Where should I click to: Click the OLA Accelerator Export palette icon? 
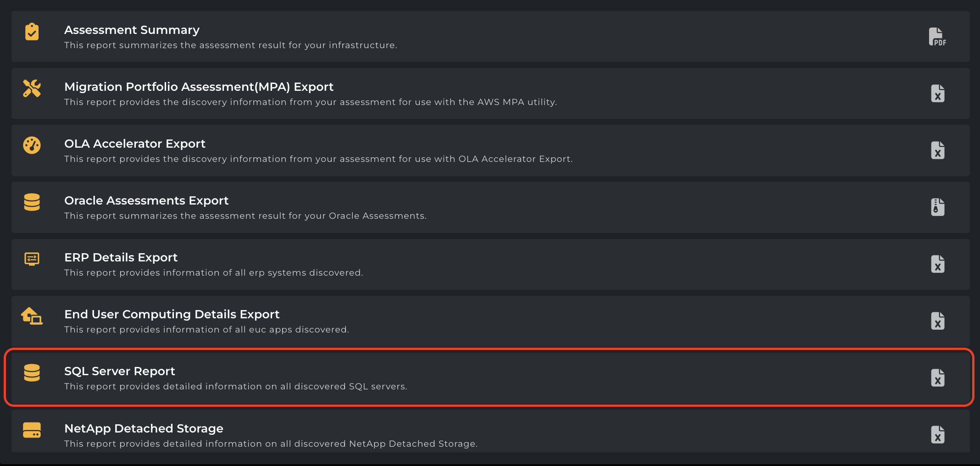tap(31, 145)
